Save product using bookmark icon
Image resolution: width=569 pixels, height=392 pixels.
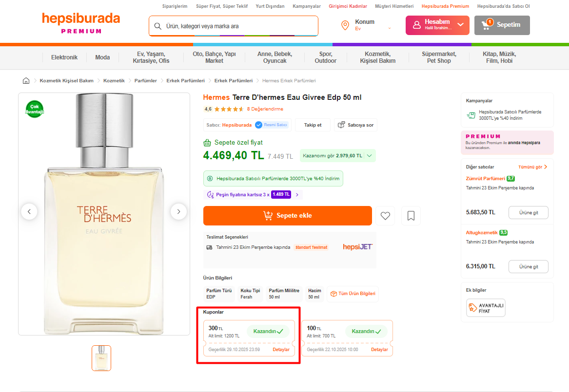point(411,216)
